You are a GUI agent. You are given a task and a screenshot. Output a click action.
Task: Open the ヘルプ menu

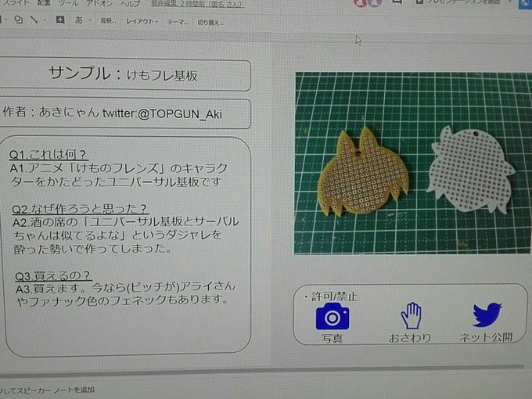click(x=131, y=3)
